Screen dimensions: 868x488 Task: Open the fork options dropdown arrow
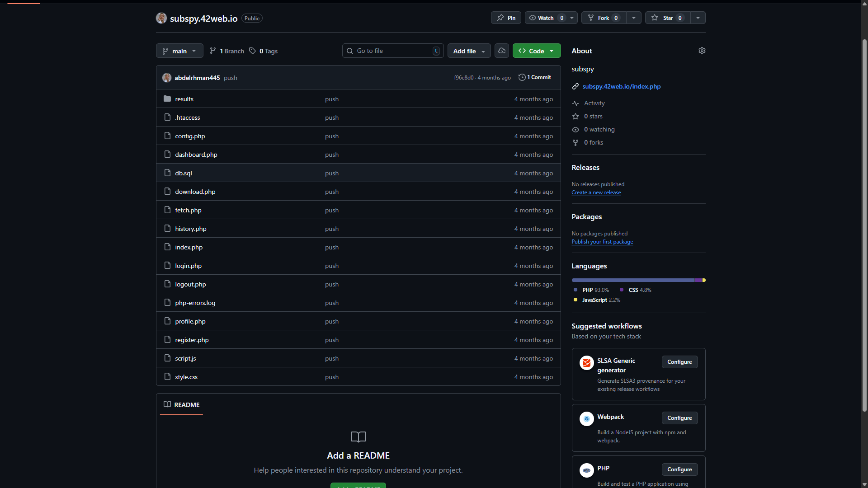634,18
